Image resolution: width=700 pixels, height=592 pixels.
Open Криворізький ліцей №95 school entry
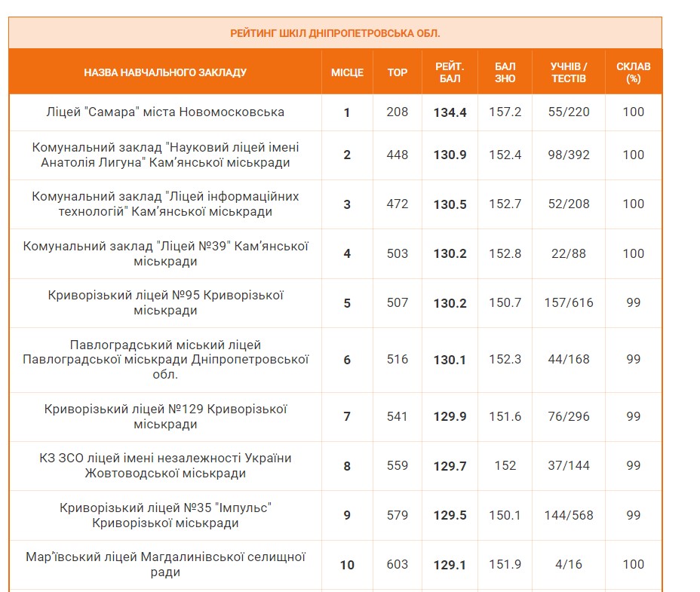[165, 302]
